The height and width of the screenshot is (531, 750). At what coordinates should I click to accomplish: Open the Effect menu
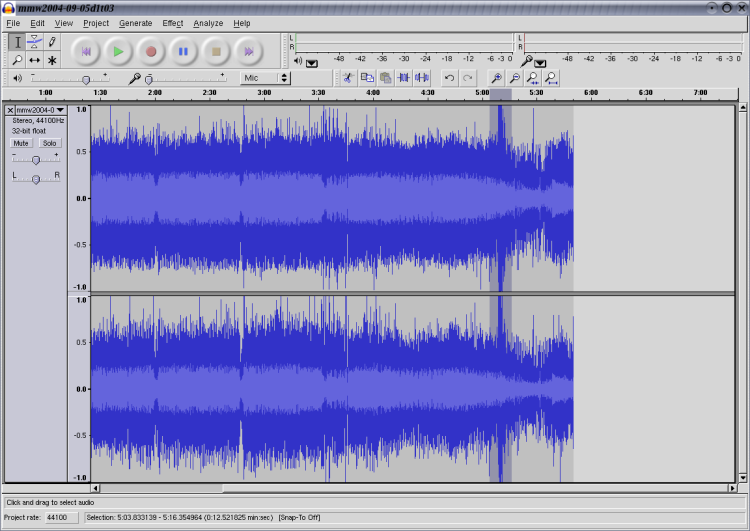click(173, 23)
